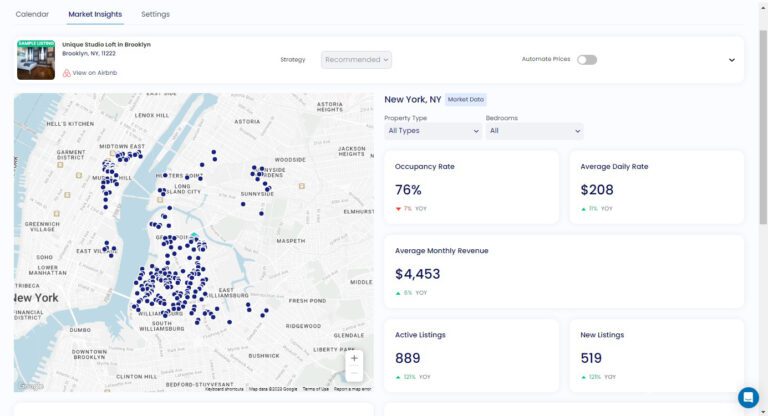Zoom in on the map
This screenshot has width=768, height=416.
coord(354,357)
